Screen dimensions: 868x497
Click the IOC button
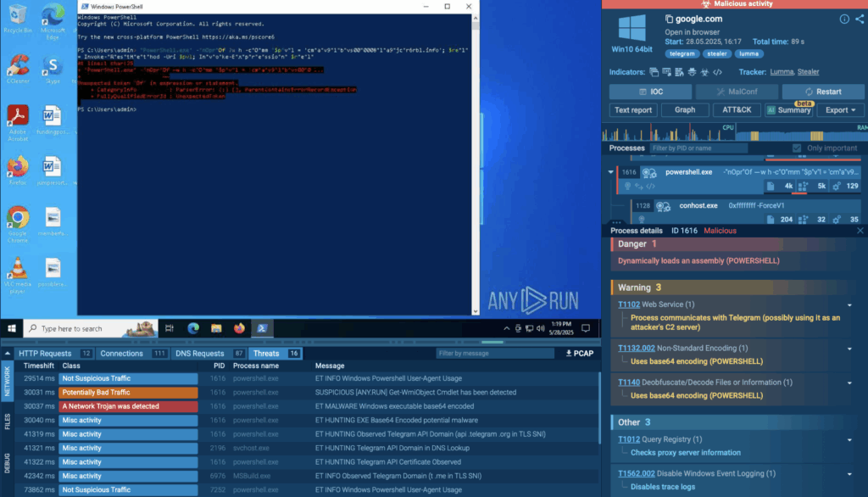coord(651,92)
